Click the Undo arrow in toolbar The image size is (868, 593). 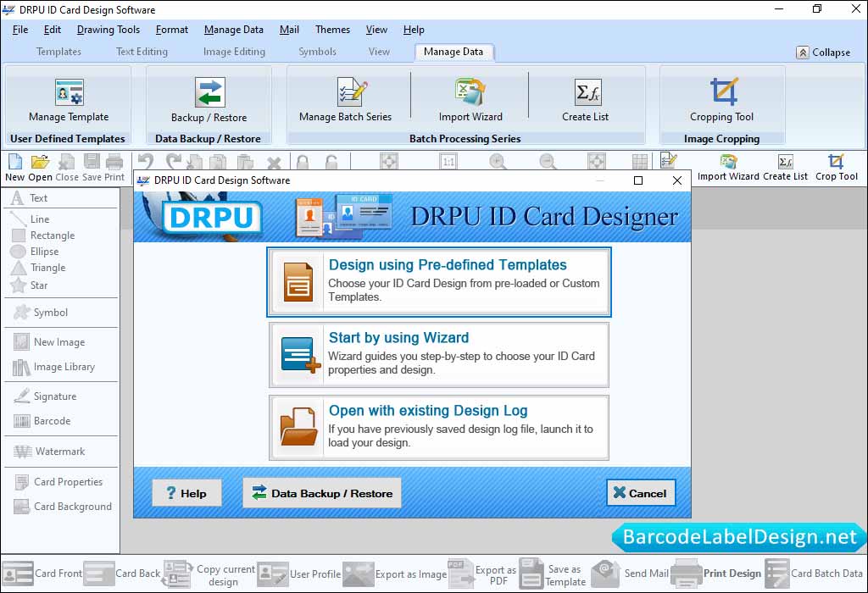pyautogui.click(x=146, y=161)
